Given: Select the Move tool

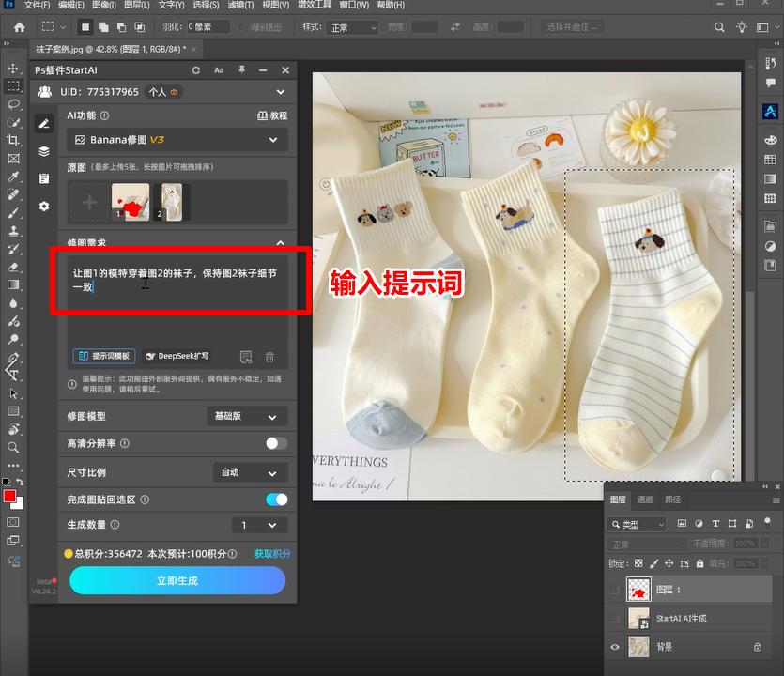Looking at the screenshot, I should (13, 68).
